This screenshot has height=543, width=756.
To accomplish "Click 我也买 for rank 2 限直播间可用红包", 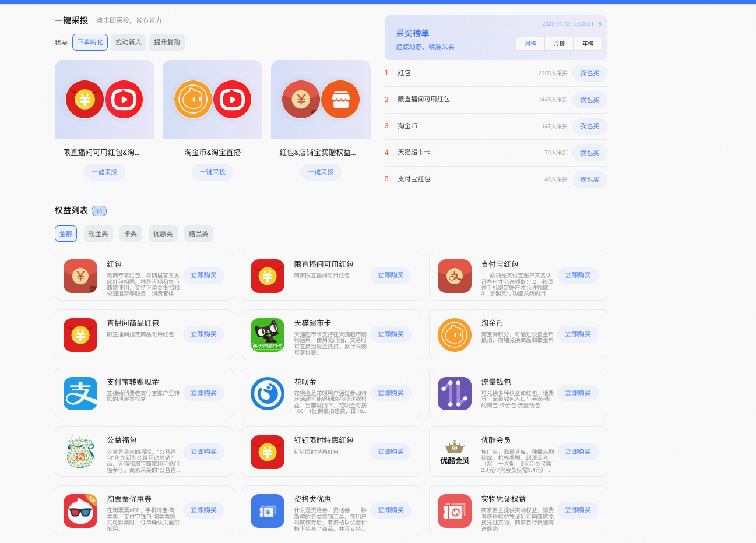I will pyautogui.click(x=589, y=100).
